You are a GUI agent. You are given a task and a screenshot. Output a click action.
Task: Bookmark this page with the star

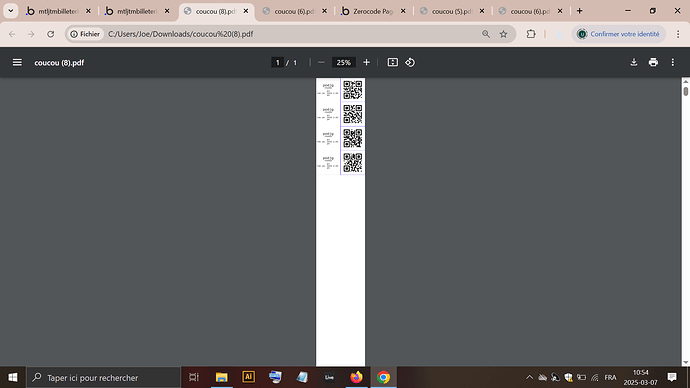coord(503,34)
